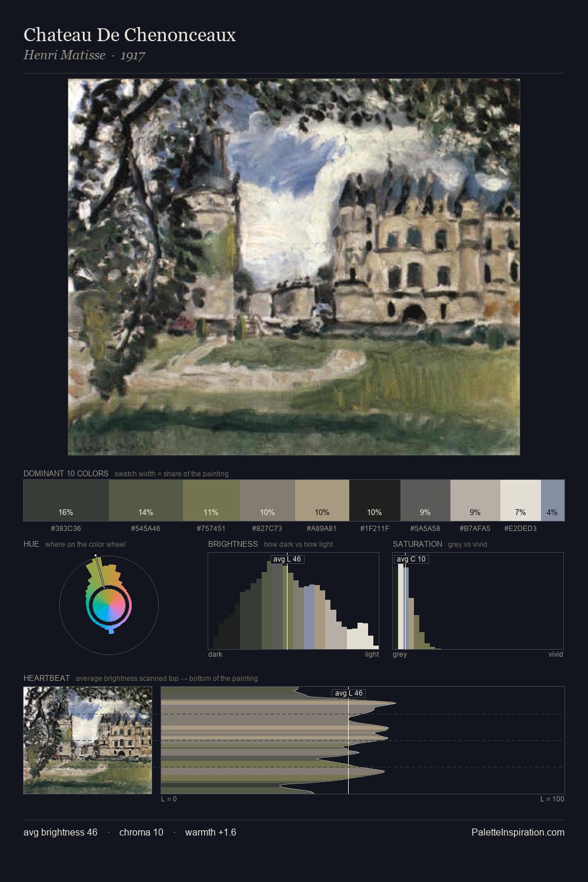Viewport: 588px width, 882px height.
Task: Pick the #5A5A58 grey swatch showing 9%
Action: pyautogui.click(x=425, y=500)
